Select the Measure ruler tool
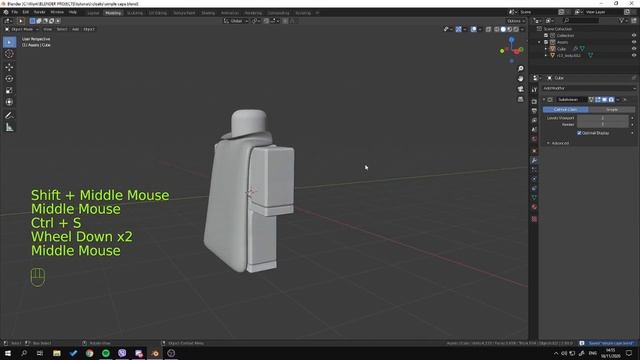This screenshot has width=640, height=360. coord(9,128)
